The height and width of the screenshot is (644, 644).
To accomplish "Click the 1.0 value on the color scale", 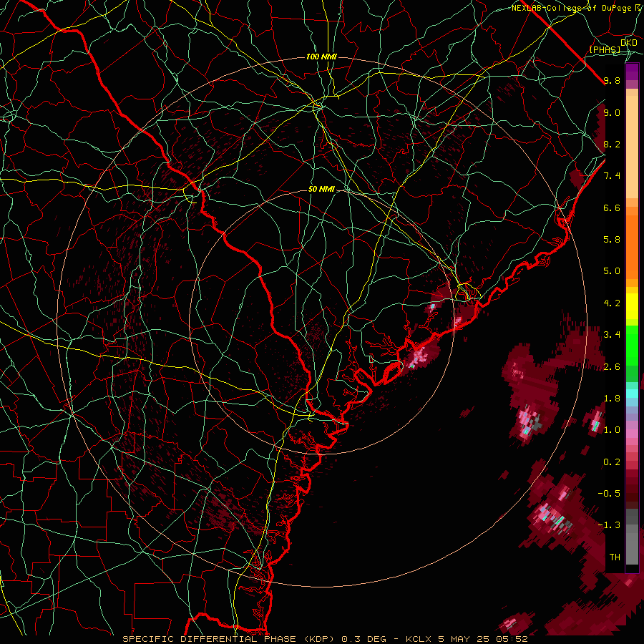I will point(612,430).
